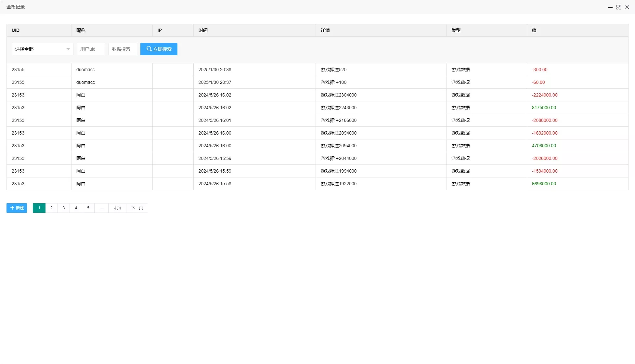
Task: Click 下一页 next page button
Action: pyautogui.click(x=137, y=208)
